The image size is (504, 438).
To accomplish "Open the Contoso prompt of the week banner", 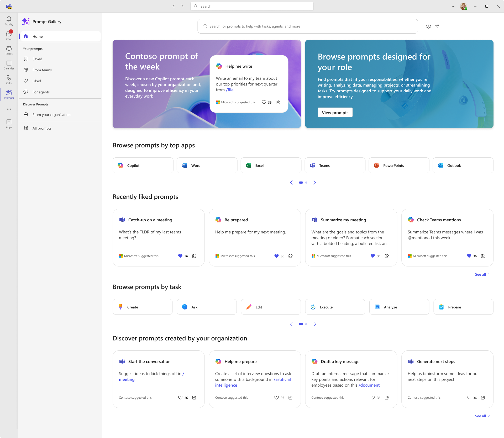I will tap(207, 84).
